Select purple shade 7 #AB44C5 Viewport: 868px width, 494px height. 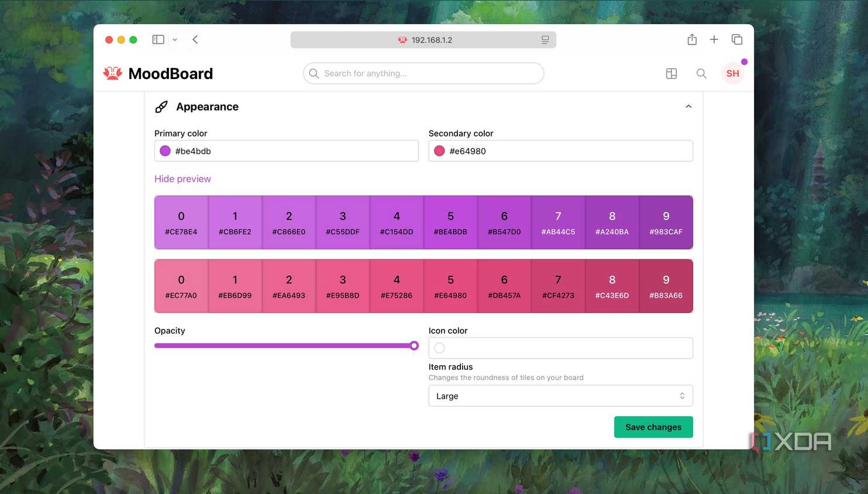click(558, 222)
